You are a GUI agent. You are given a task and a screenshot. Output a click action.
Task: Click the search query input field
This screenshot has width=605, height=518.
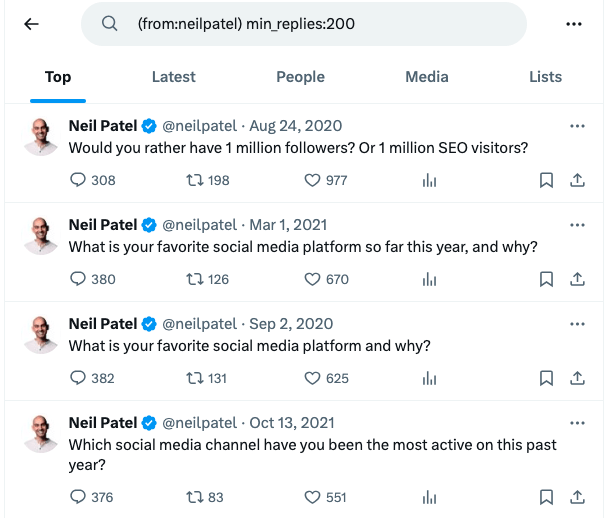320,24
